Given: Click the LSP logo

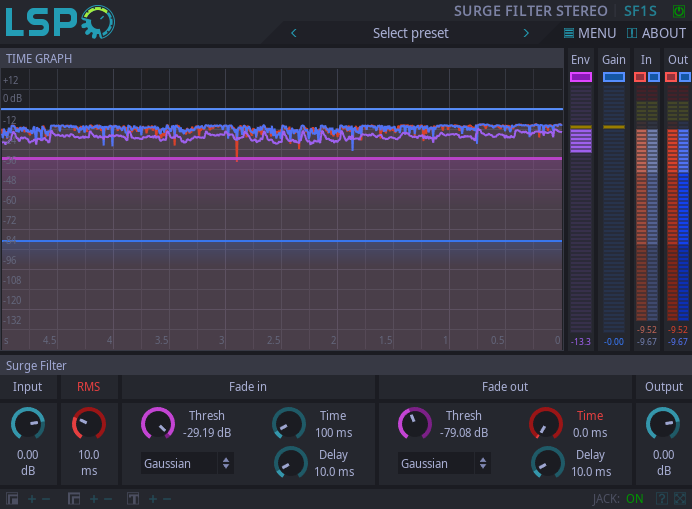Looking at the screenshot, I should click(x=58, y=22).
